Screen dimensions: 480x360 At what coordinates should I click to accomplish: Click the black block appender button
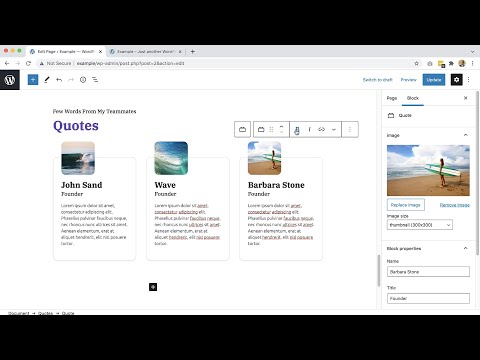[153, 287]
